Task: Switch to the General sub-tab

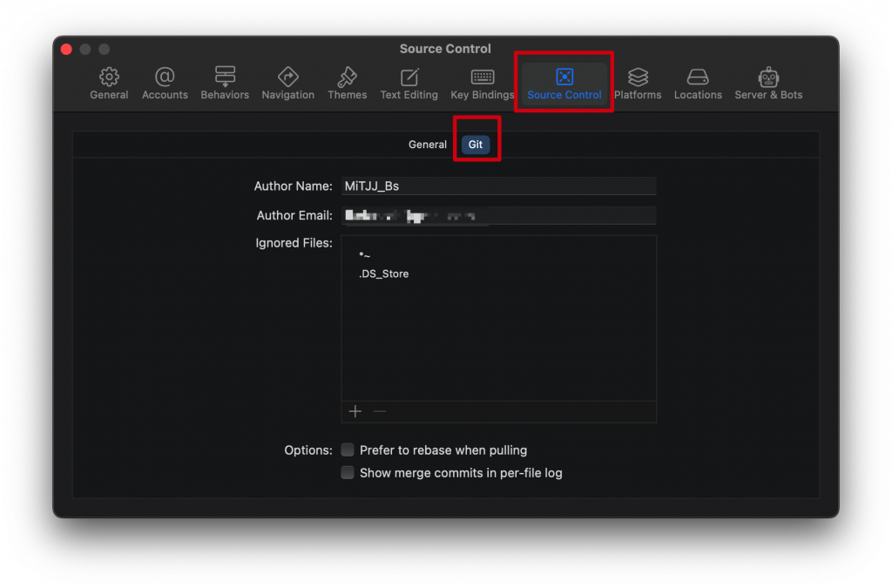Action: [427, 145]
